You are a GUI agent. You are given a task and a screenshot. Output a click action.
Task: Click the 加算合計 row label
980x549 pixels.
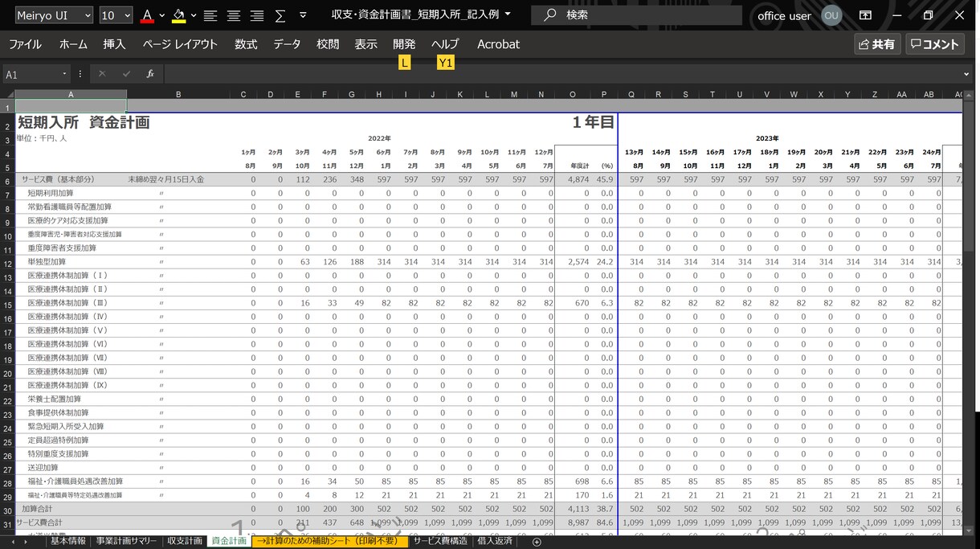point(38,509)
